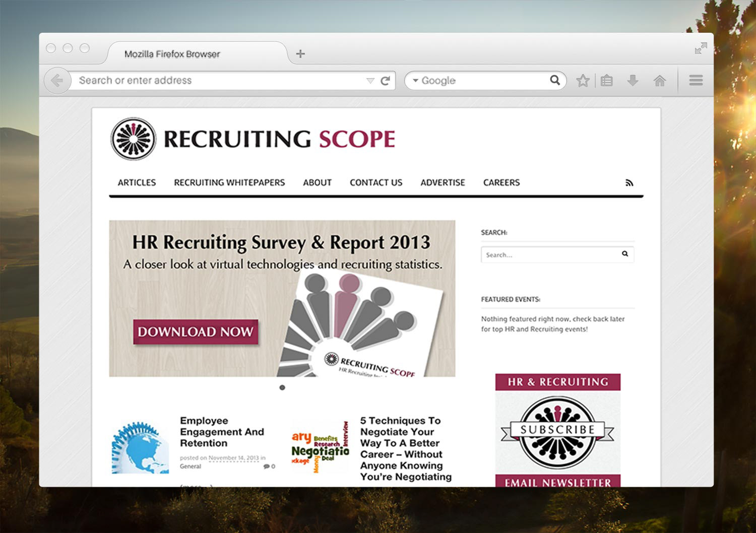Image resolution: width=756 pixels, height=533 pixels.
Task: Open the Recruiting Whitepapers menu item
Action: pyautogui.click(x=229, y=182)
